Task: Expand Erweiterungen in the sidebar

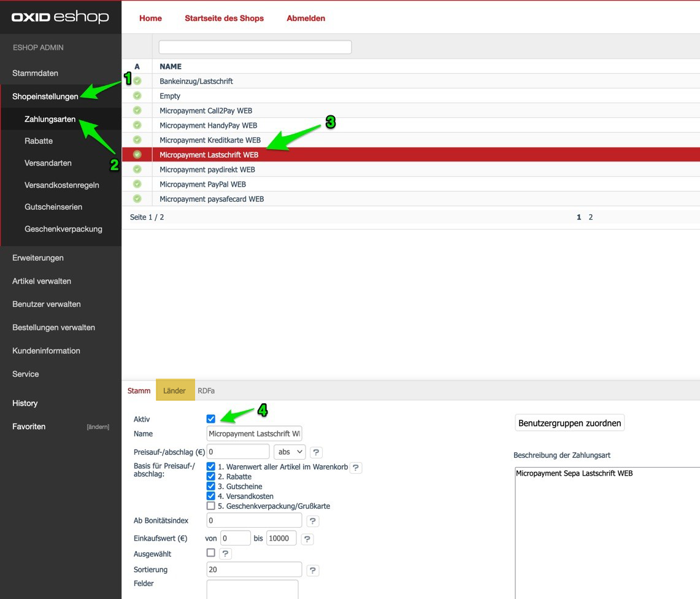Action: coord(38,258)
